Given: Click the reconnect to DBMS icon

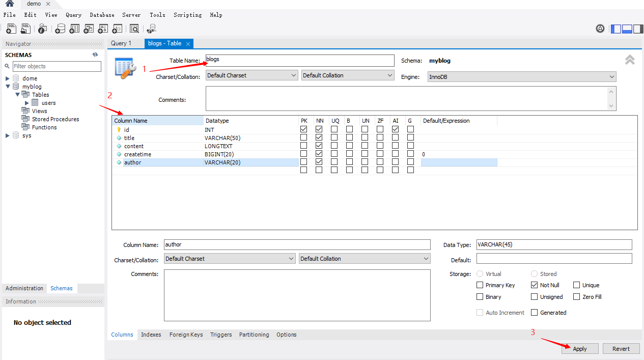Looking at the screenshot, I should coord(151,29).
